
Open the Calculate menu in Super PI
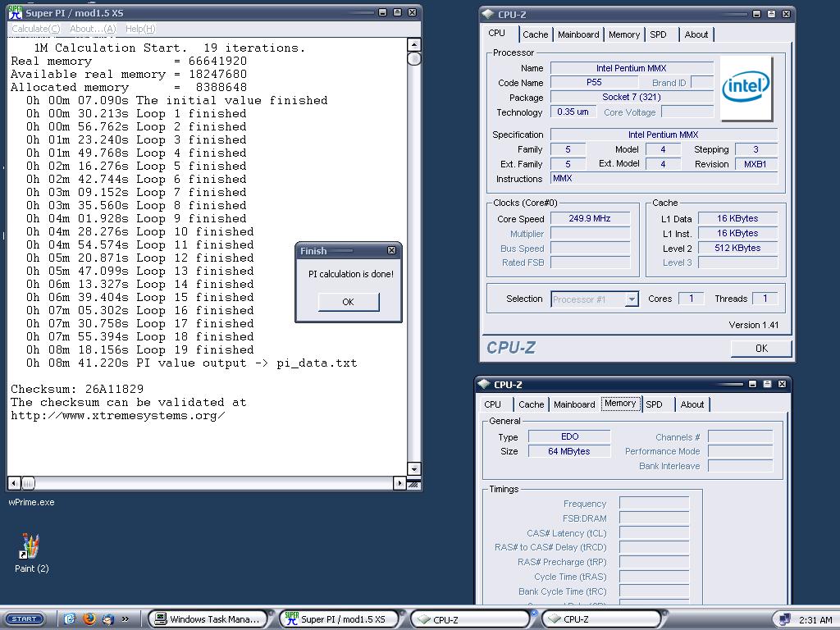pos(36,29)
